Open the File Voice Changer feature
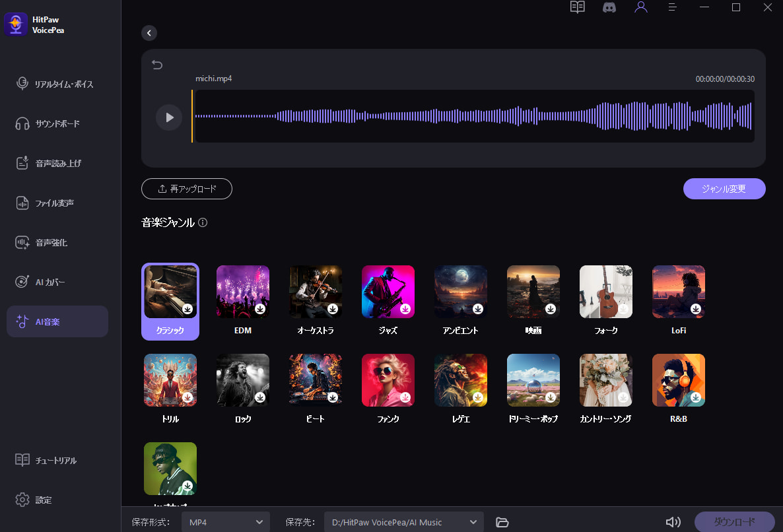 pos(57,203)
